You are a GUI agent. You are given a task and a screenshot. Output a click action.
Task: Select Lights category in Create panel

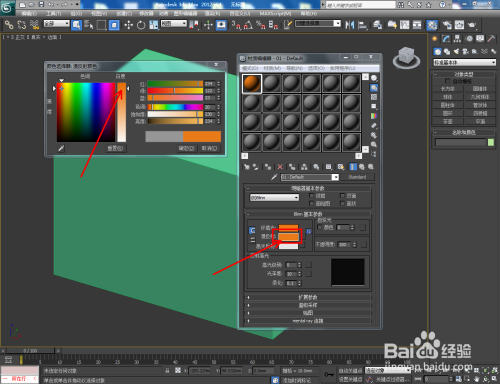(x=456, y=51)
